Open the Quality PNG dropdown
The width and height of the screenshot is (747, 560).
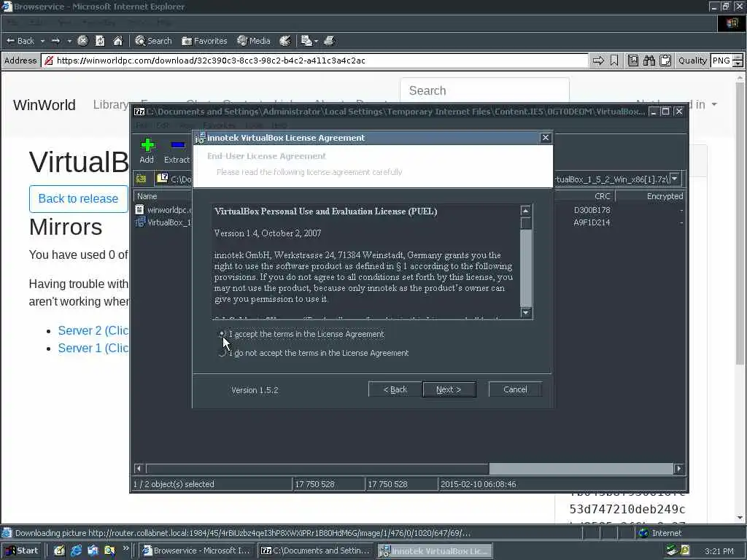[x=737, y=61]
